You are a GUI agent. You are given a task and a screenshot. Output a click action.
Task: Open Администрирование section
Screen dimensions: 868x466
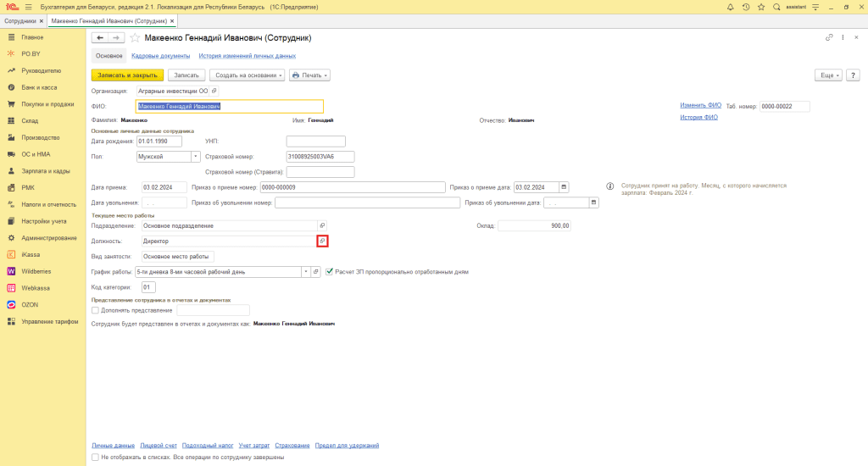(48, 238)
